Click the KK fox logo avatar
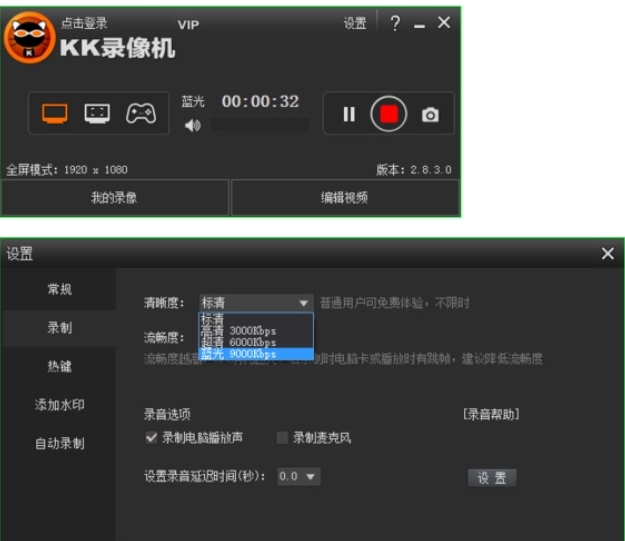This screenshot has height=541, width=625. pos(29,37)
